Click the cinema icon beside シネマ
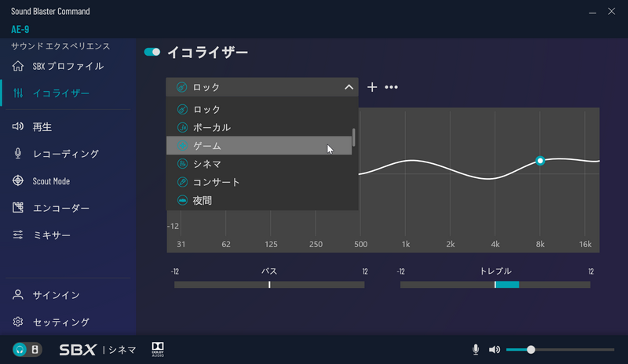Screen dimensions: 628x364 (182, 164)
